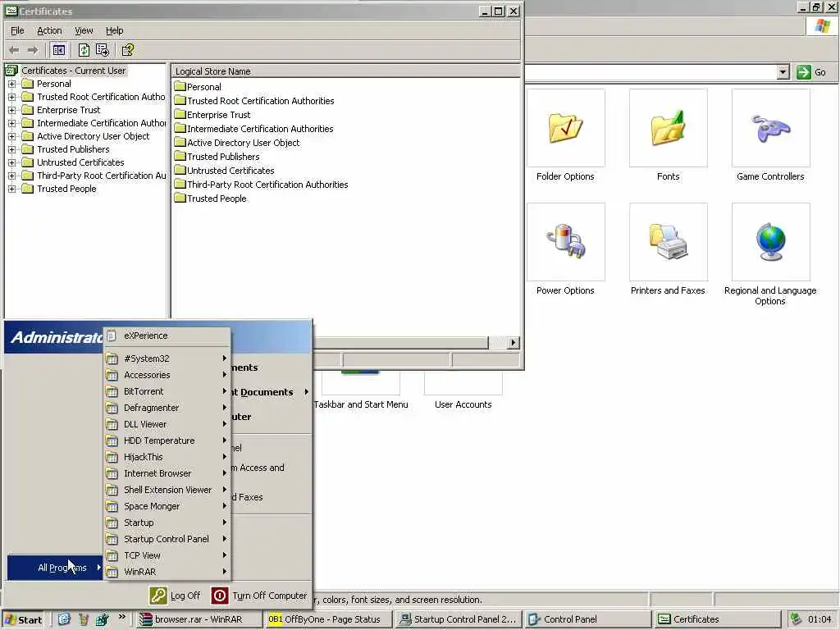Open the Help menu

[114, 30]
